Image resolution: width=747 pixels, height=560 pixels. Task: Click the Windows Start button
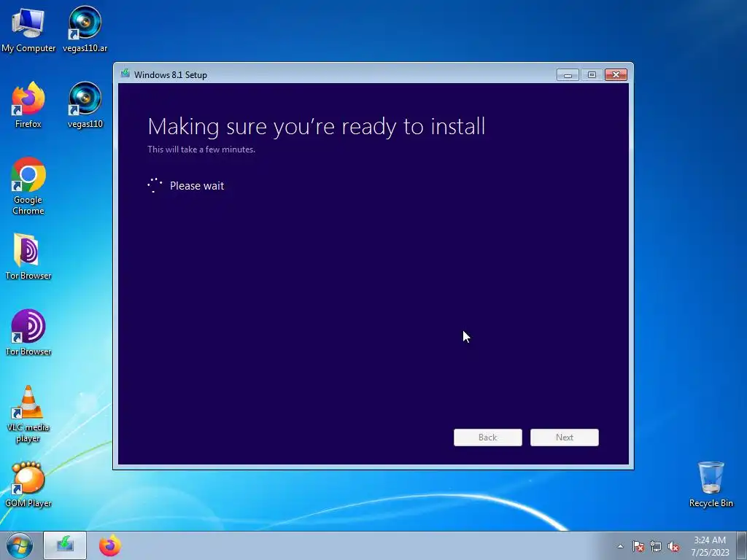(x=19, y=545)
